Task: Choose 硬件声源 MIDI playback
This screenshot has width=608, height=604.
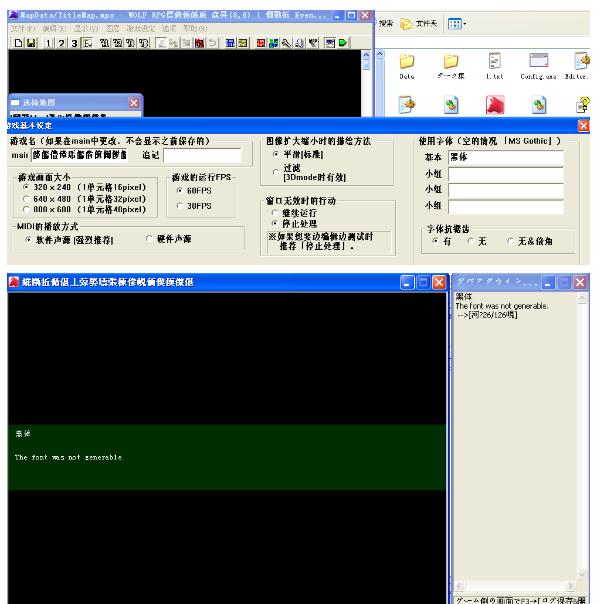Action: (x=149, y=239)
